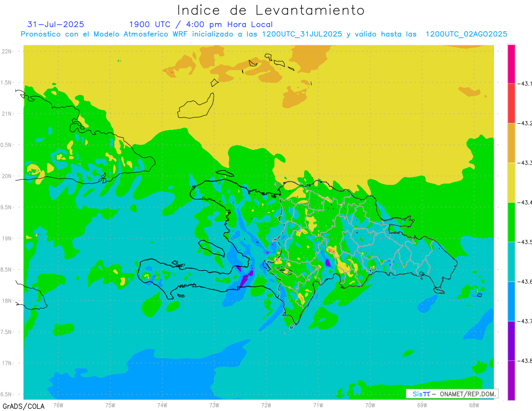The height and width of the screenshot is (411, 532).
Task: Select the date text "31-Jul-2025"
Action: point(56,24)
